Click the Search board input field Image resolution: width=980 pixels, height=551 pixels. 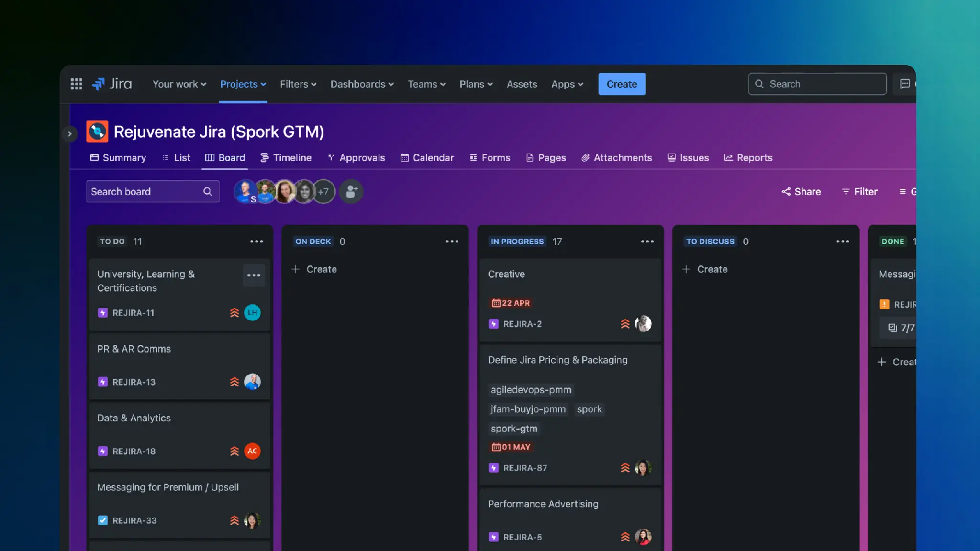144,192
